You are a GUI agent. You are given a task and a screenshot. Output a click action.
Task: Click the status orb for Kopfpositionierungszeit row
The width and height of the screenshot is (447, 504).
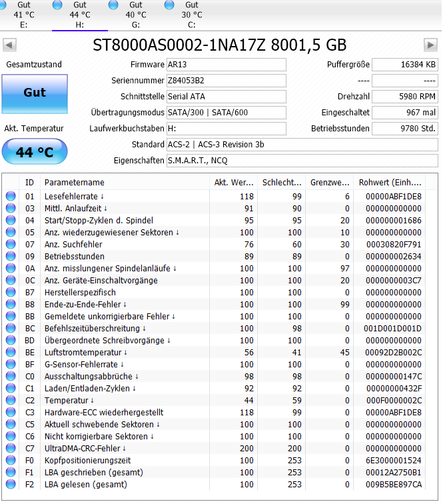coord(11,460)
